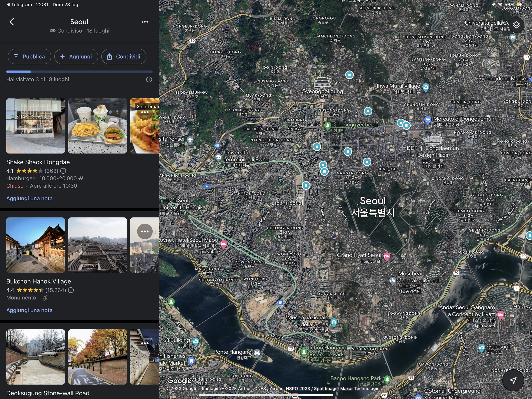Tap the info icon beside Bukchon rating
Image resolution: width=532 pixels, height=399 pixels.
click(x=71, y=290)
